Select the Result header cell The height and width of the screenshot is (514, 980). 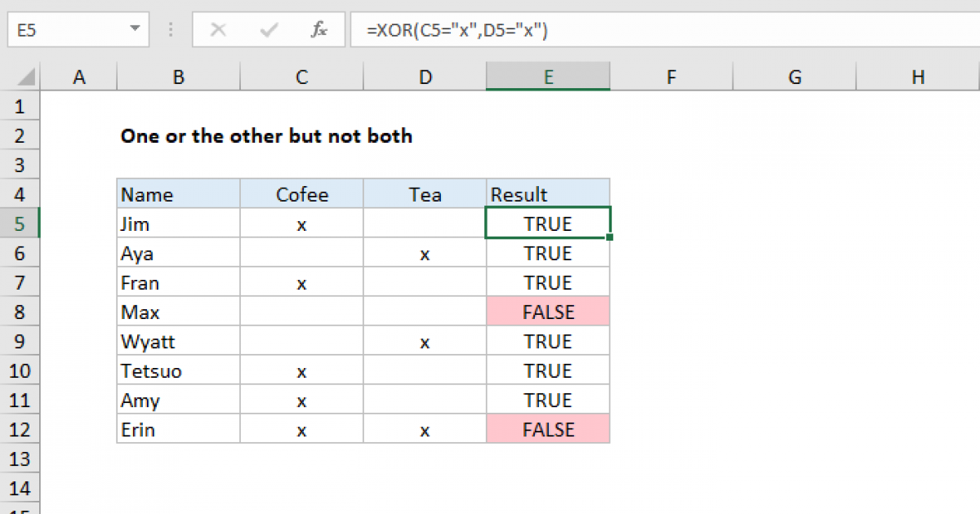(548, 194)
